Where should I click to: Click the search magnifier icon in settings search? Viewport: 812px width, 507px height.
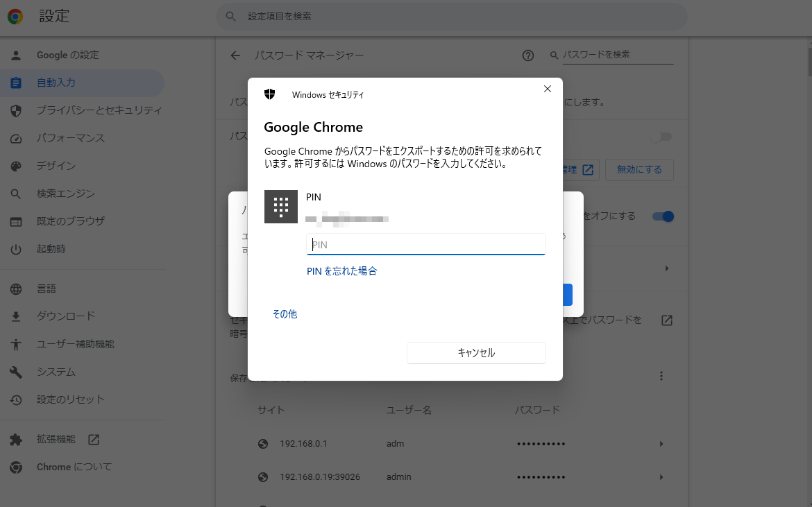coord(231,17)
